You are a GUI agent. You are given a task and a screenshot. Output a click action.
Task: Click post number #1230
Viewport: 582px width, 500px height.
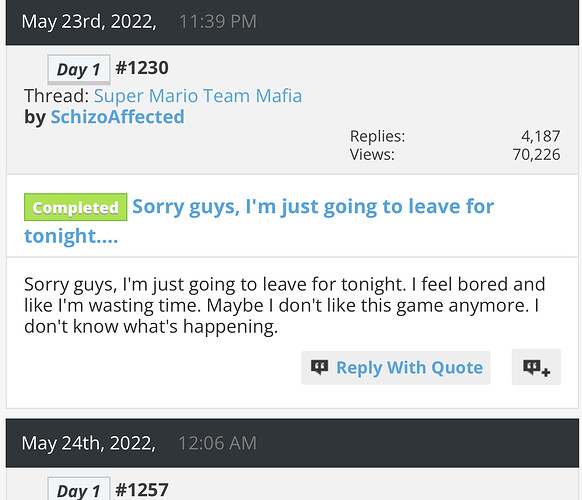click(x=142, y=68)
